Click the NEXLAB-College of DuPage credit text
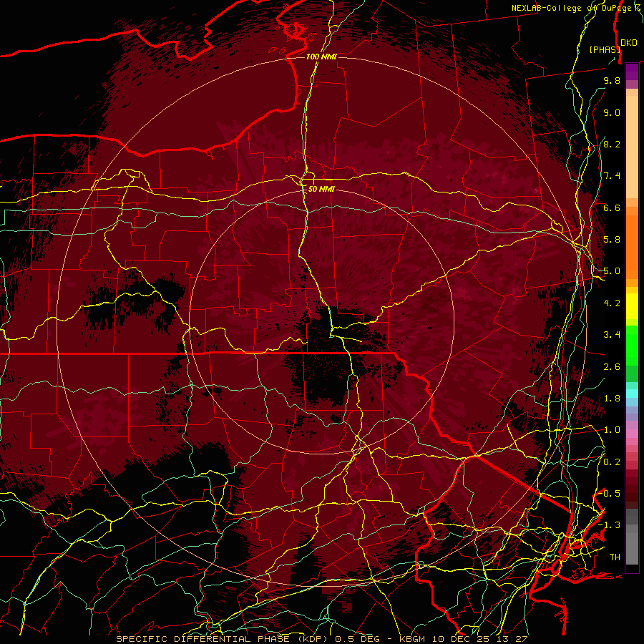The height and width of the screenshot is (644, 644). (x=572, y=8)
